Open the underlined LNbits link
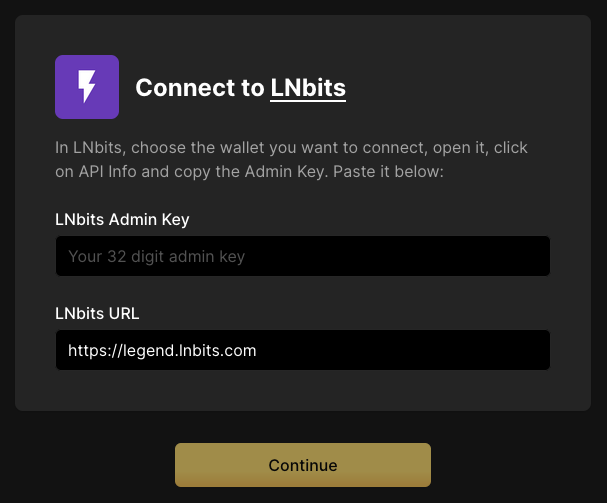 point(308,88)
